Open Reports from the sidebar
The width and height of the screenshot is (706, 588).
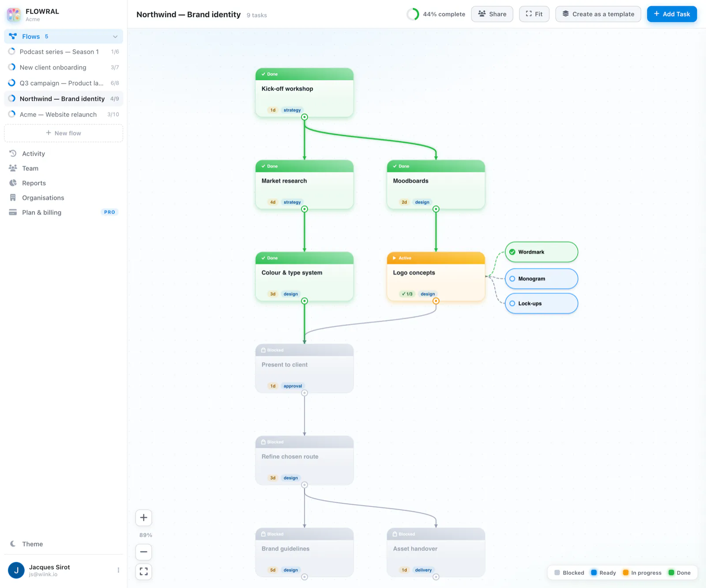[64, 183]
